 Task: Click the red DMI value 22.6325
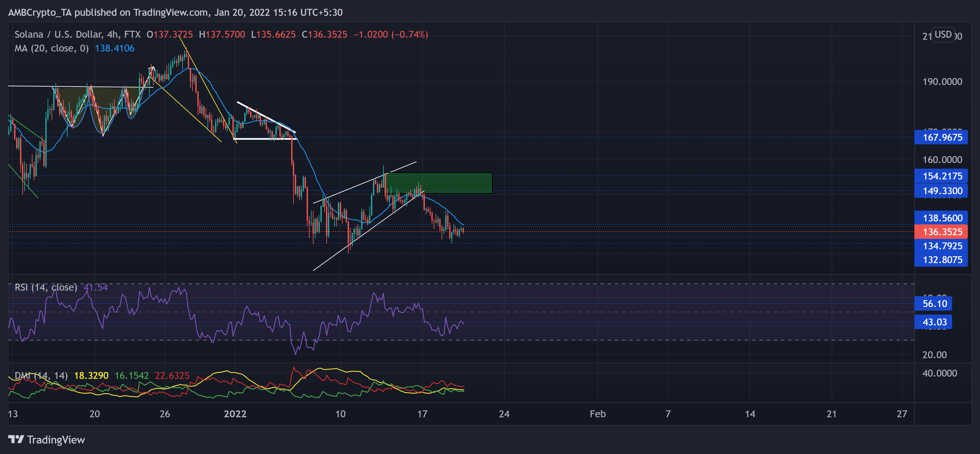click(172, 376)
